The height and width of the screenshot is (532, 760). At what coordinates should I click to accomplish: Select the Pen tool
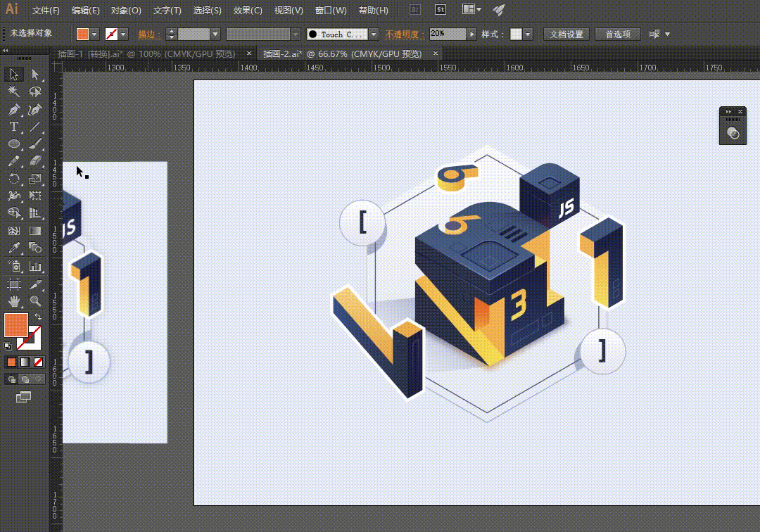13,110
